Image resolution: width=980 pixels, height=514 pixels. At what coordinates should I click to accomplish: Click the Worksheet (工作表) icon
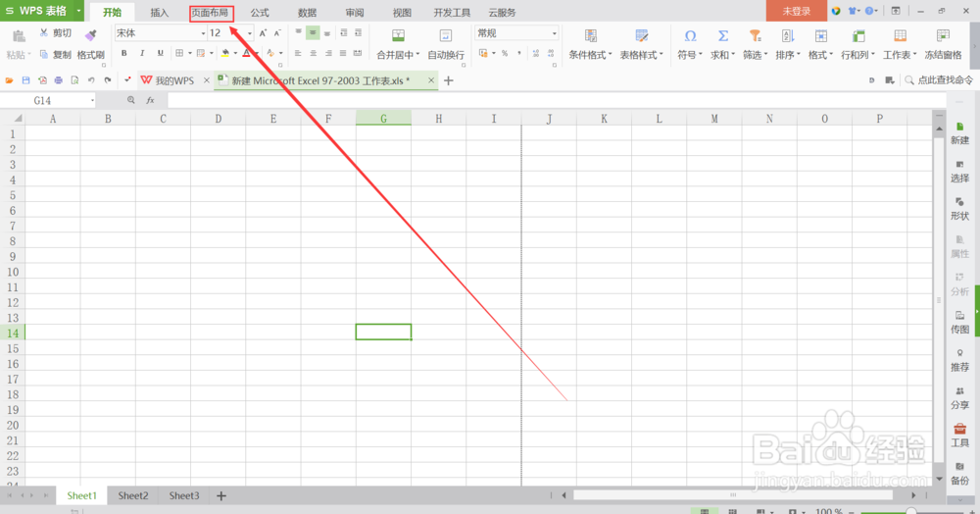tap(900, 35)
